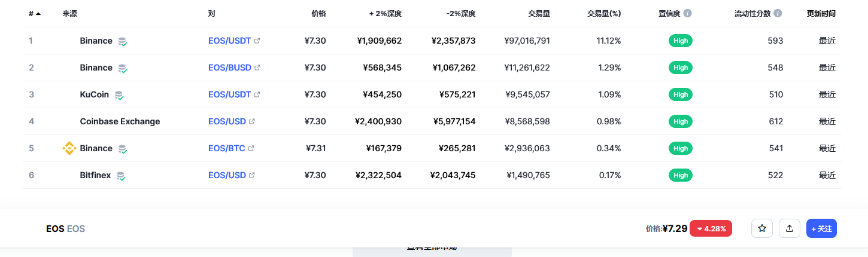Viewport: 868px width, 257px height.
Task: Click the High badge in Bitfinex row
Action: pos(681,175)
